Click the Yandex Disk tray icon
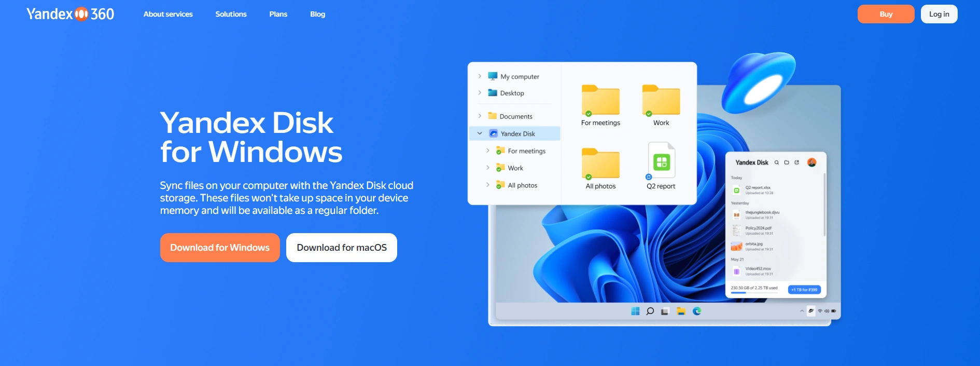Screen dimensions: 980x366 coord(811,310)
